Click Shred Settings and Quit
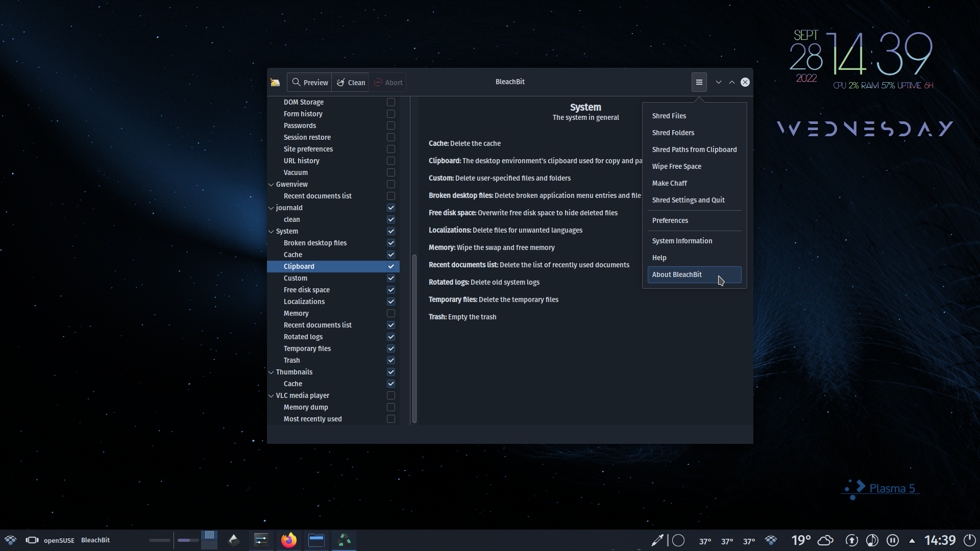 tap(694, 200)
